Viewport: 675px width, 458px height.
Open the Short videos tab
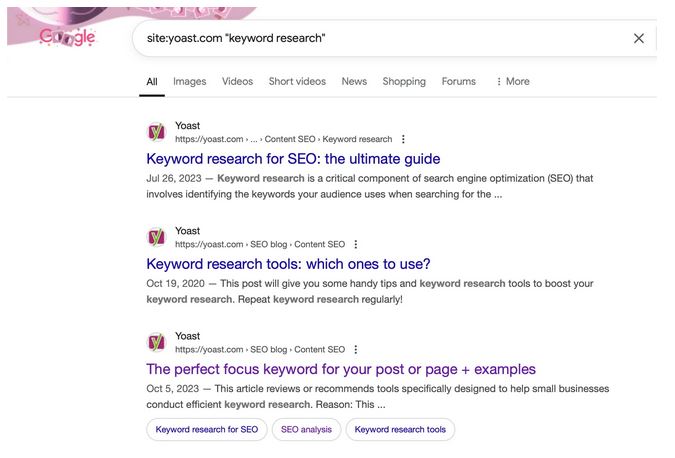(x=297, y=81)
